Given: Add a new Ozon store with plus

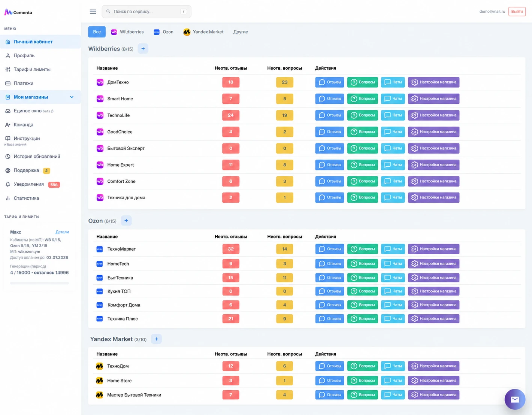Looking at the screenshot, I should 126,221.
